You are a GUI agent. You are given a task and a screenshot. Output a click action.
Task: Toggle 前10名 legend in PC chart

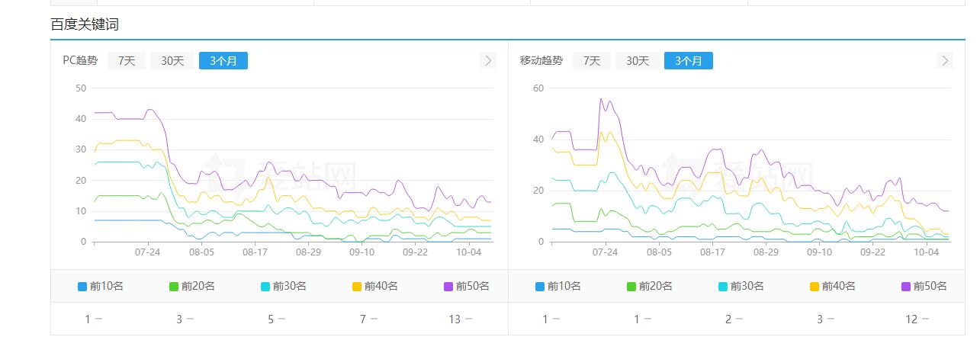pos(101,286)
